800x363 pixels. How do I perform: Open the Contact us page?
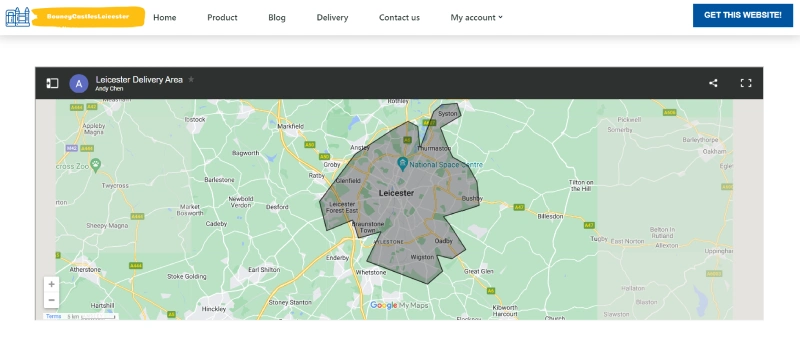tap(399, 17)
